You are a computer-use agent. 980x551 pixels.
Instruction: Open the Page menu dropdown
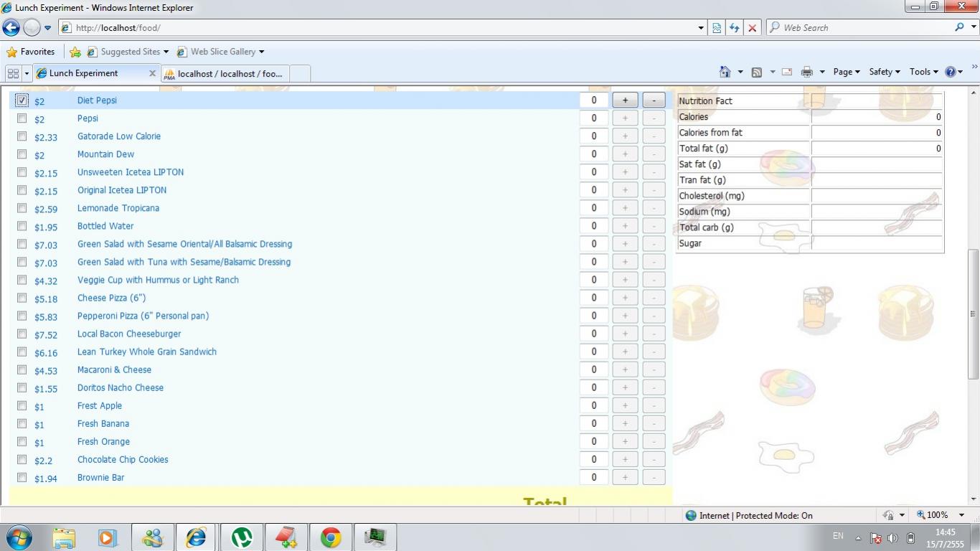pos(847,72)
